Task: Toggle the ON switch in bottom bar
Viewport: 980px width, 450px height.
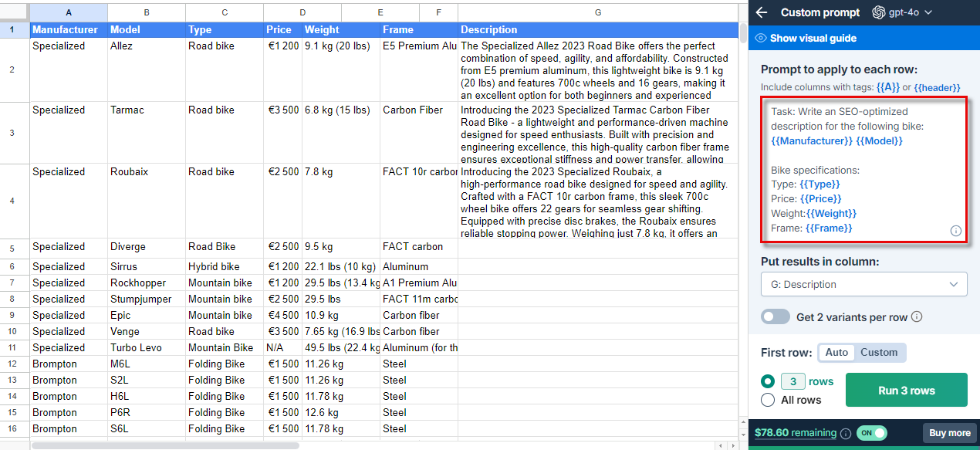Action: coord(873,433)
